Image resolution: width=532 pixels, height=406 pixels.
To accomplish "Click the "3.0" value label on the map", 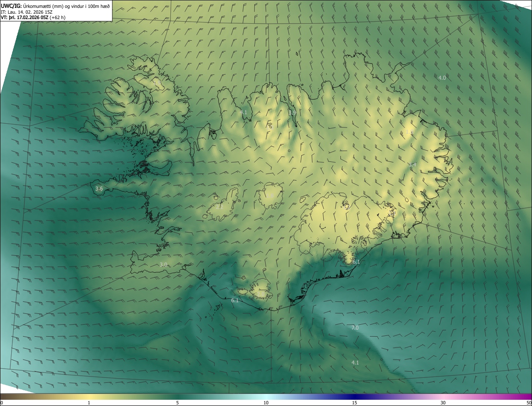I will coord(163,264).
